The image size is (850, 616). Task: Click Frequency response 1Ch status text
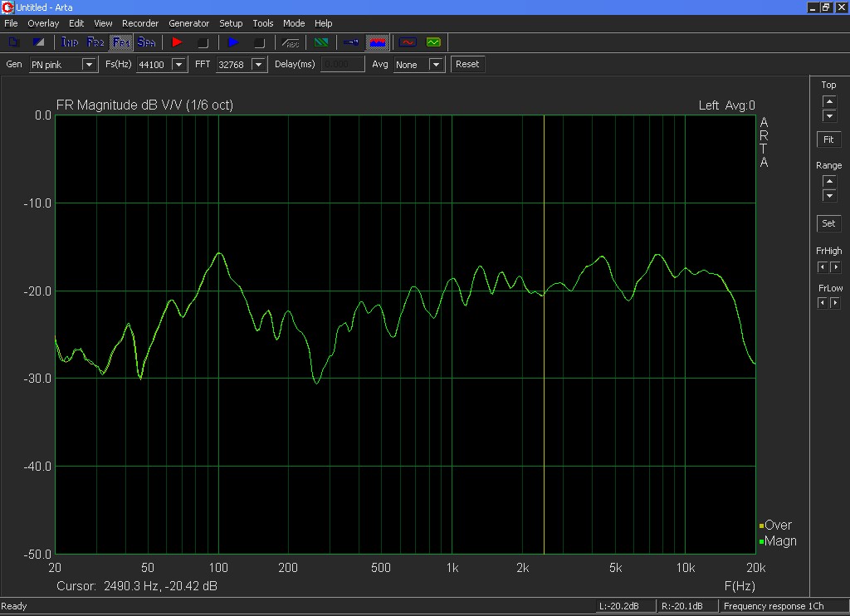774,606
